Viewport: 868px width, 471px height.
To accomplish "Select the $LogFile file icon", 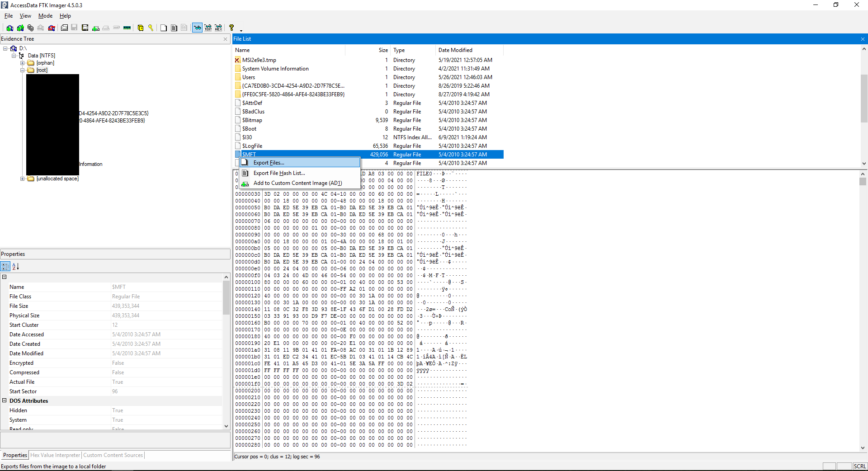I will [238, 146].
